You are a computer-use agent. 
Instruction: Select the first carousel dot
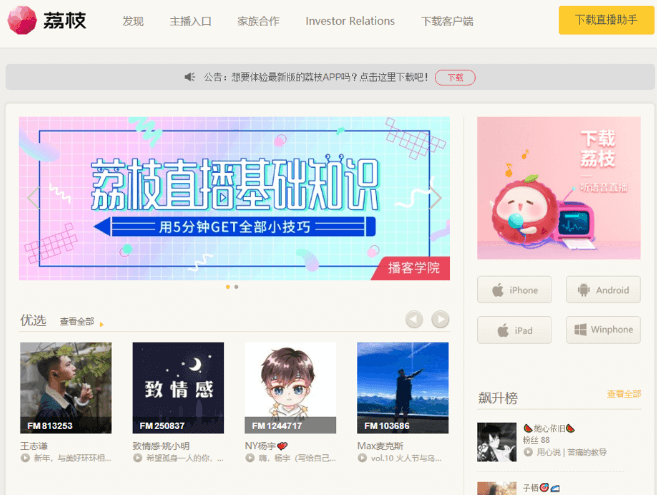click(228, 287)
